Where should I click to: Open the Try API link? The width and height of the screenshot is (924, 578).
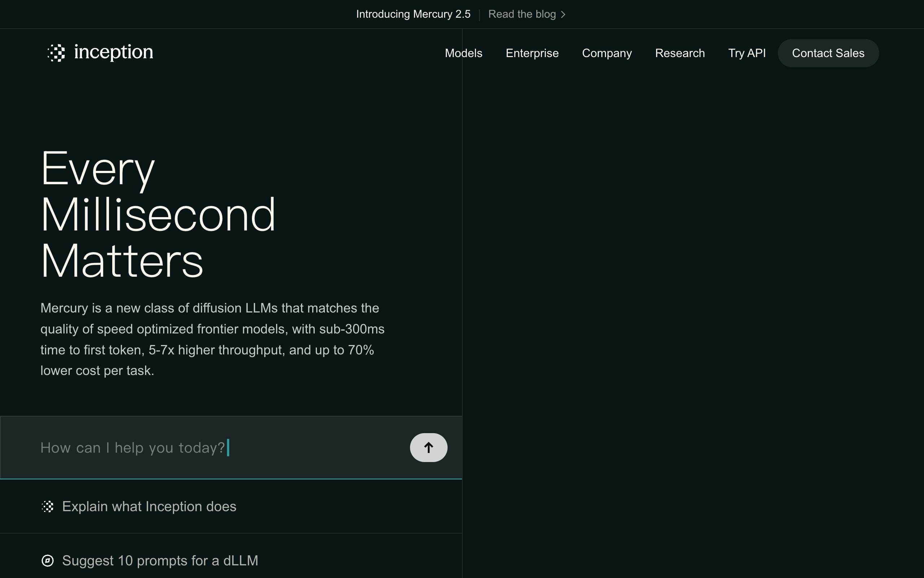[747, 53]
